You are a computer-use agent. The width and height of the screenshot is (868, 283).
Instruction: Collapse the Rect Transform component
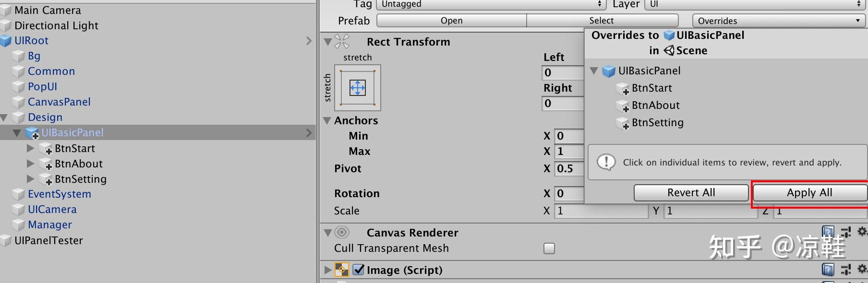(328, 42)
